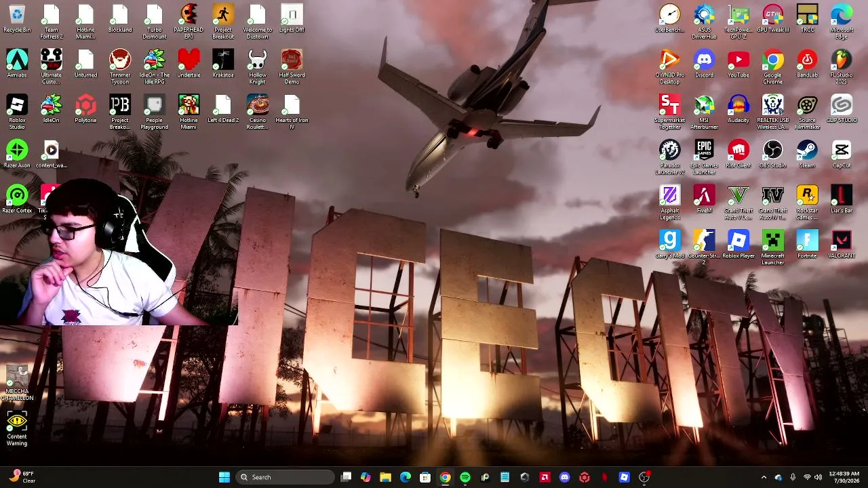
Task: Launch Minecraft Launcher from the desktop
Action: point(773,248)
